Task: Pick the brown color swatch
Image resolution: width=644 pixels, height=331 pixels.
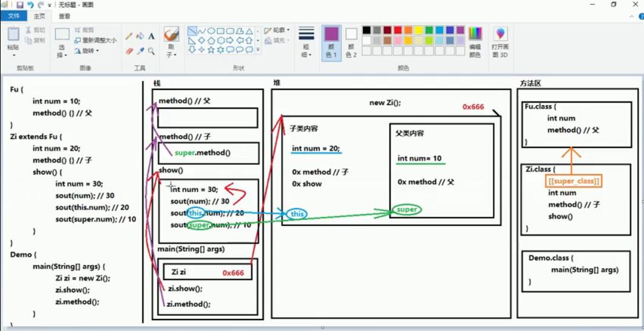Action: [x=388, y=40]
